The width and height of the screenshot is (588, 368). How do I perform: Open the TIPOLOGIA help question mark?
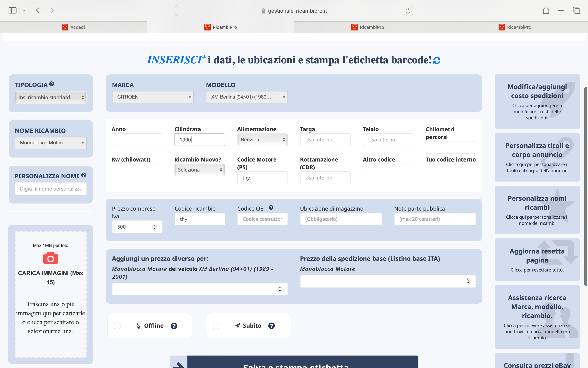coord(51,84)
